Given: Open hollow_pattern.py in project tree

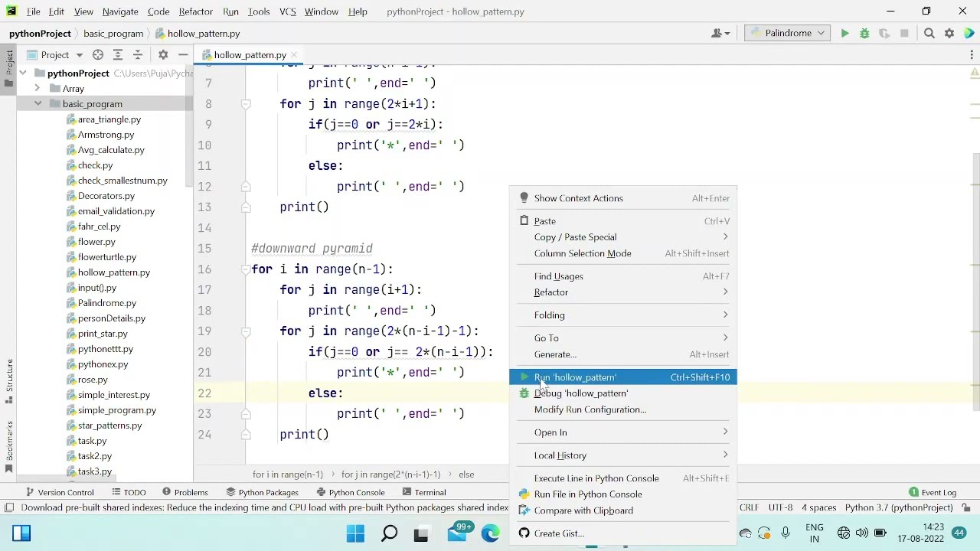Looking at the screenshot, I should pos(113,272).
